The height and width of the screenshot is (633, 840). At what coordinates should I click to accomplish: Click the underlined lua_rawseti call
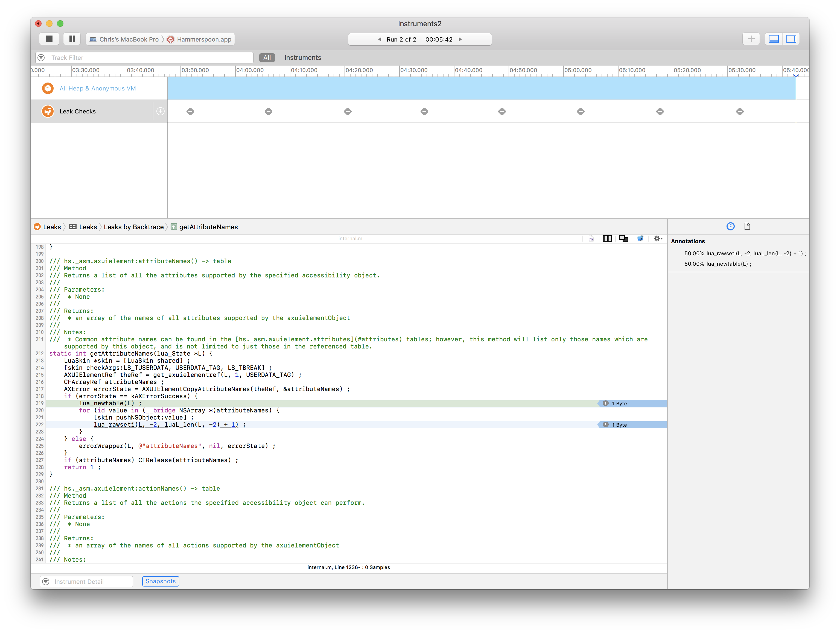(166, 425)
